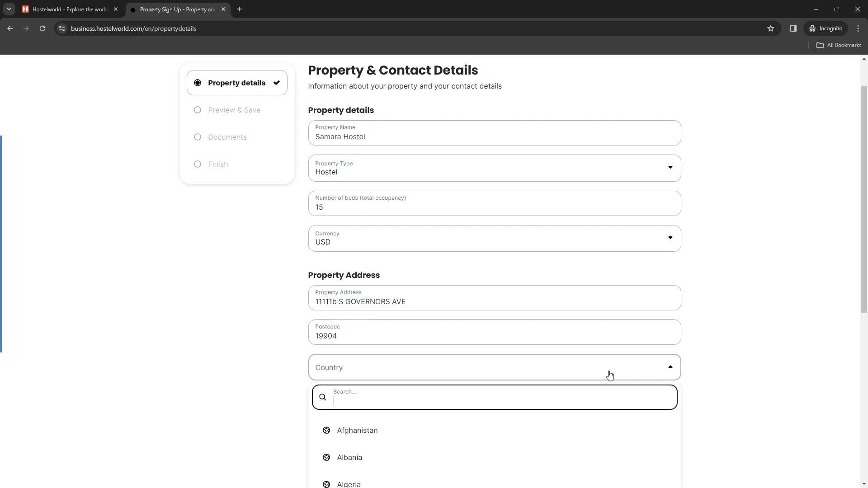
Task: Click the browser back navigation arrow
Action: 10,28
